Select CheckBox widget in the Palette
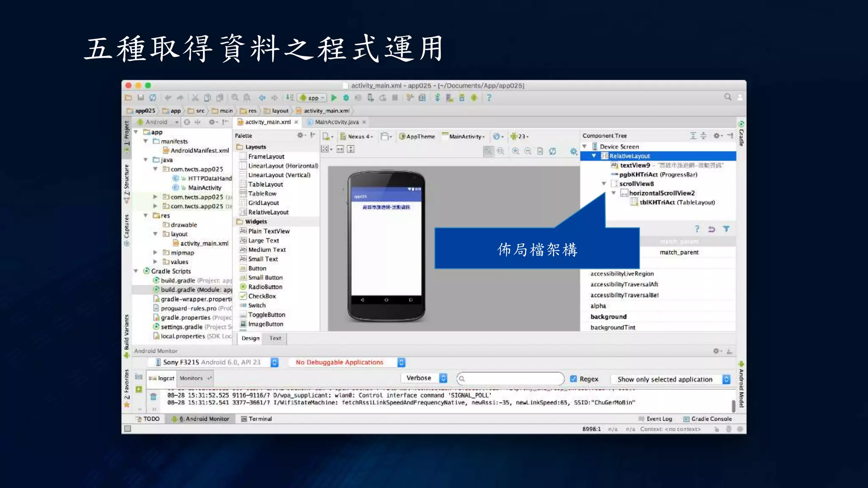Image resolution: width=868 pixels, height=488 pixels. 262,296
